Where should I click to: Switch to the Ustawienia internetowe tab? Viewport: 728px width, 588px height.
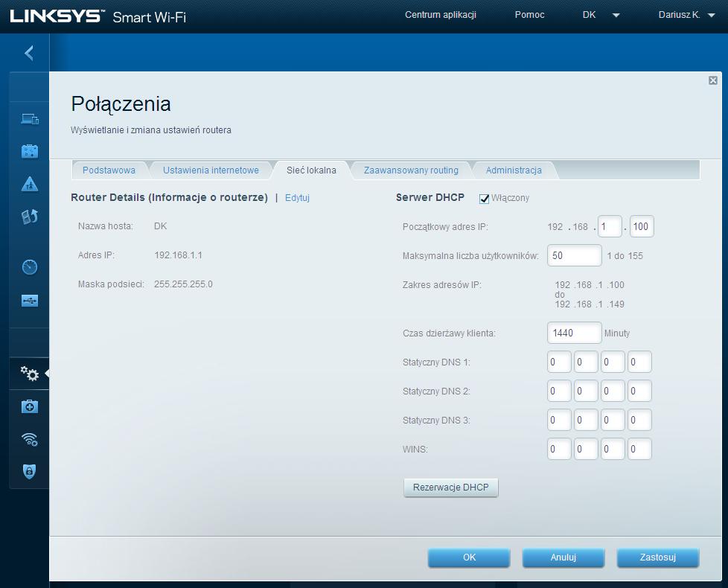coord(211,170)
